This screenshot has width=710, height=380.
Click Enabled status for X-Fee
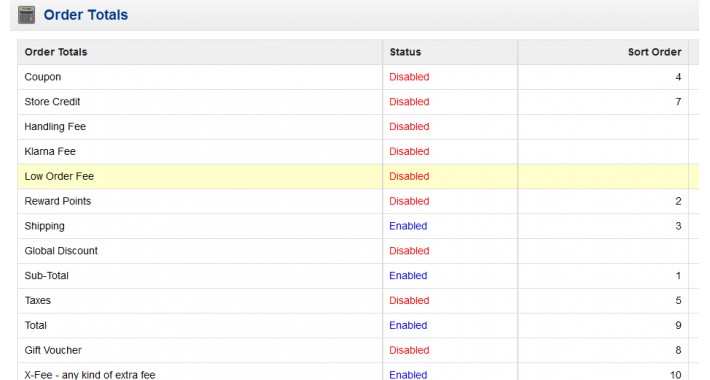408,375
